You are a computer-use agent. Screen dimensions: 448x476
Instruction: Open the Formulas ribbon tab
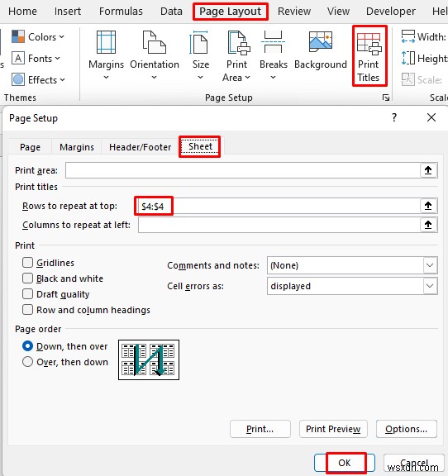[121, 12]
